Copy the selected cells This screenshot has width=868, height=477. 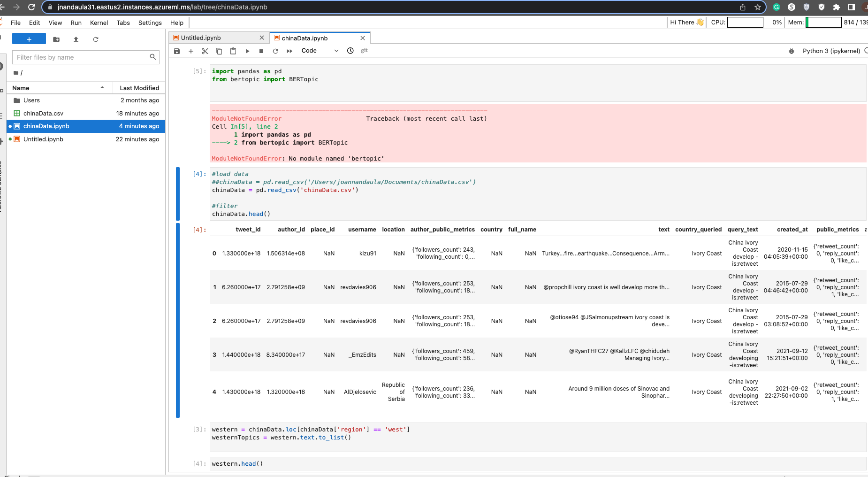(219, 51)
